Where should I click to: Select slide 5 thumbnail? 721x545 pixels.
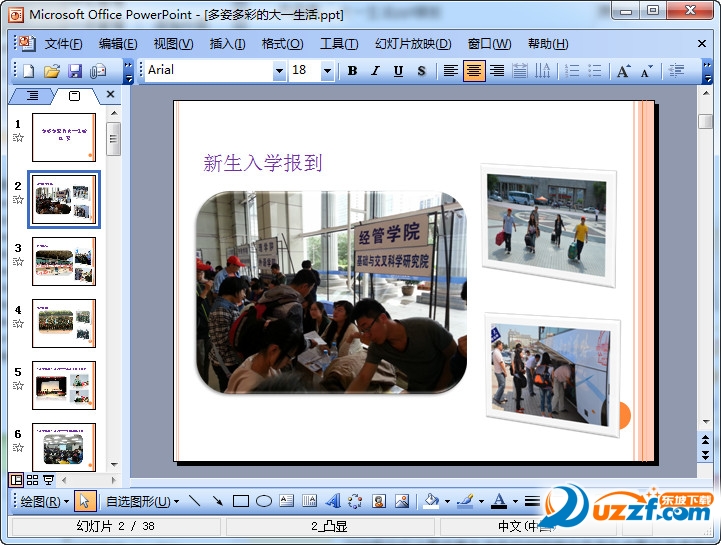point(64,385)
